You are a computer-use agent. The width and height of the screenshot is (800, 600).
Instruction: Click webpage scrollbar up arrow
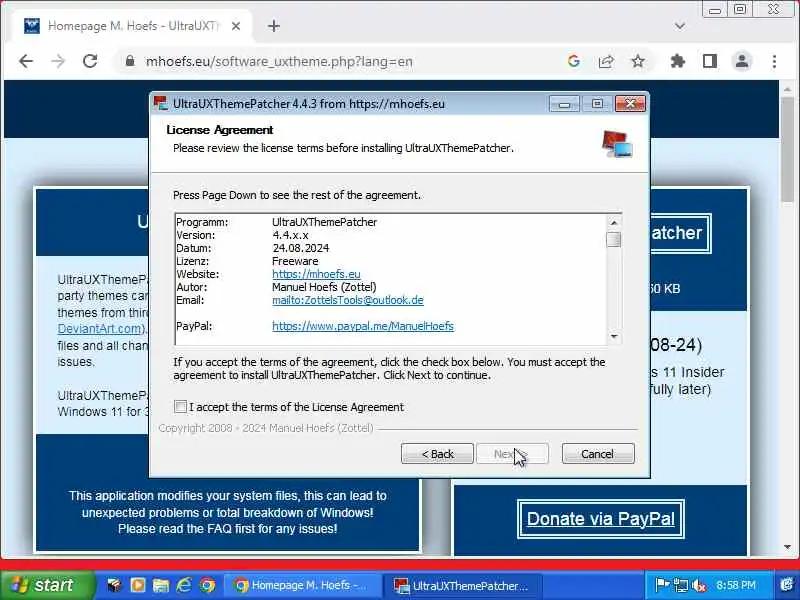(x=787, y=90)
